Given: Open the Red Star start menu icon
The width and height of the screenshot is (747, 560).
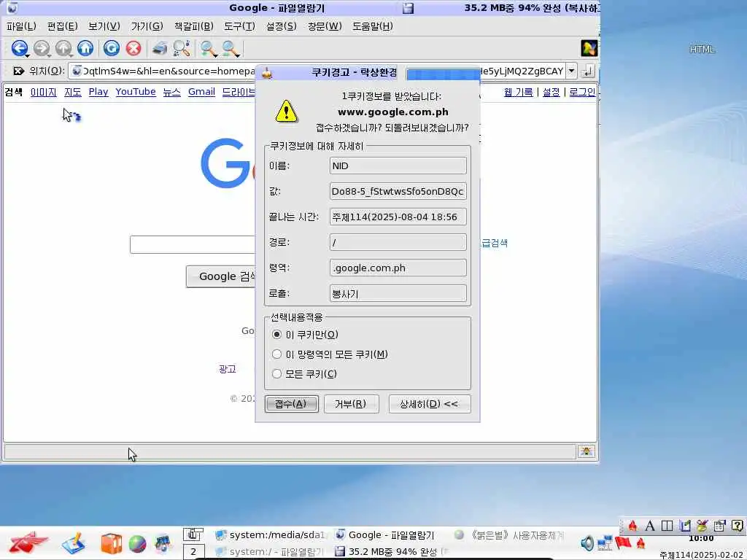Looking at the screenshot, I should pos(28,542).
